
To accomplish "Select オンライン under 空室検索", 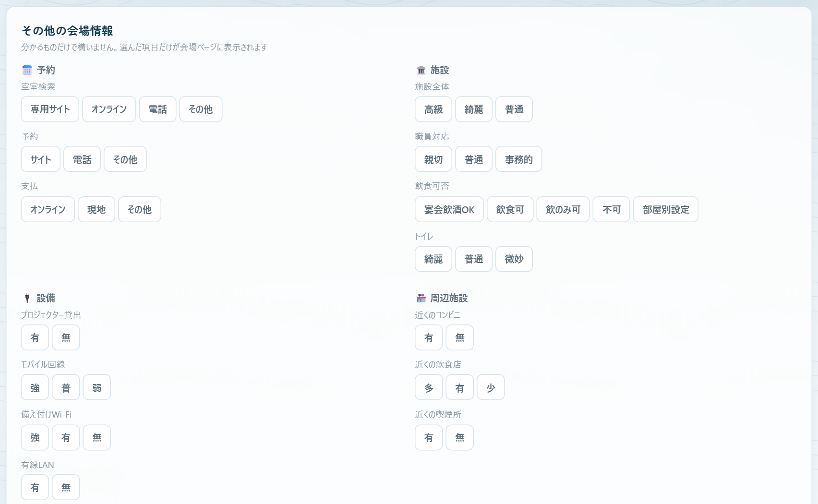I will point(109,109).
